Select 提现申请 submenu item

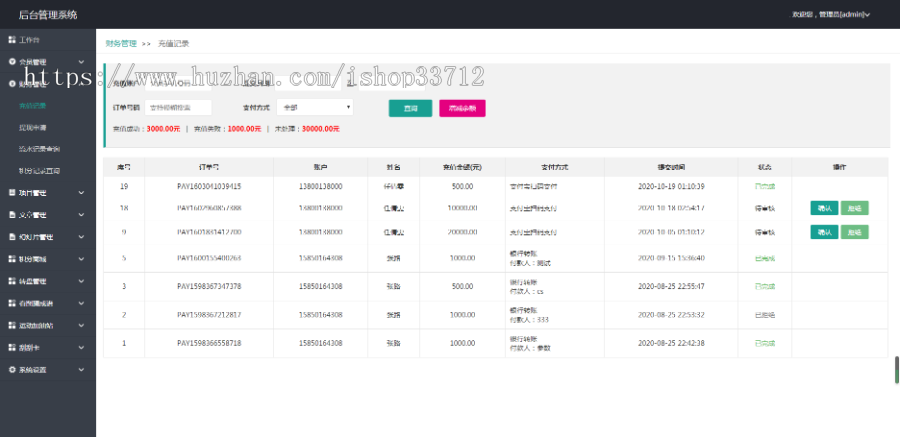pyautogui.click(x=32, y=127)
